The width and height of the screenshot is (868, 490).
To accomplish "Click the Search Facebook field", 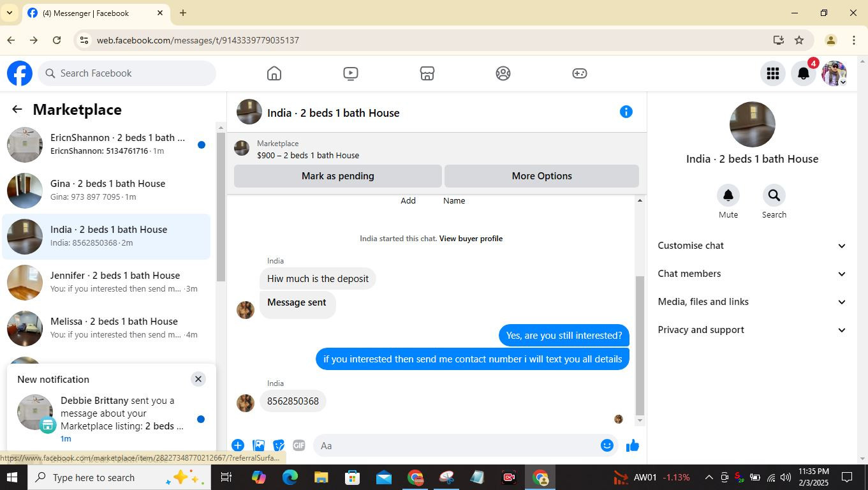I will pyautogui.click(x=128, y=73).
